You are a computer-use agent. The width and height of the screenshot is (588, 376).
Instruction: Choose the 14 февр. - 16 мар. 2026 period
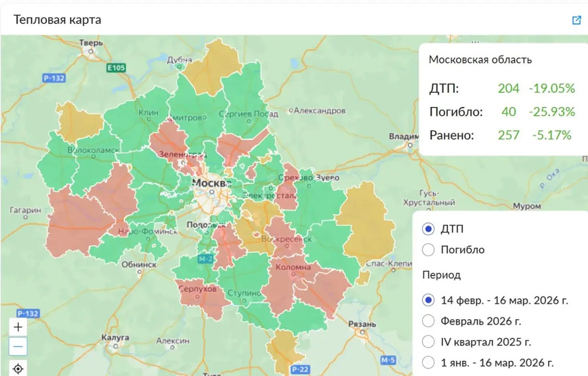pos(428,299)
